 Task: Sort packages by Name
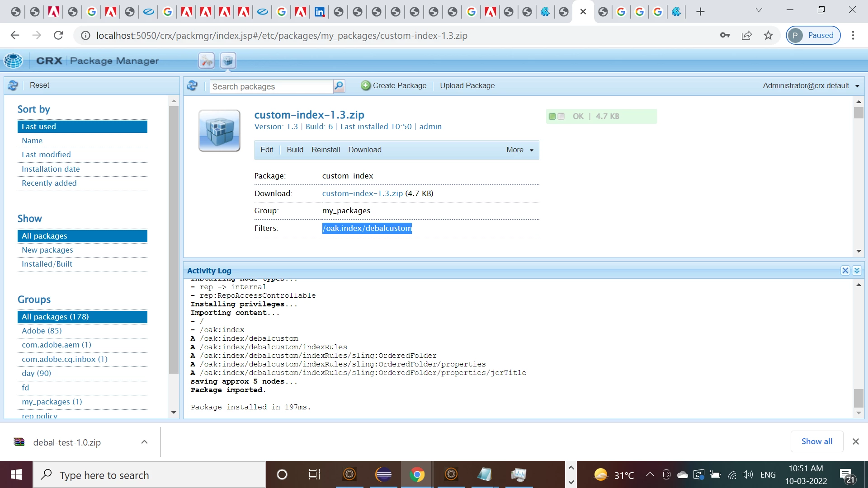click(x=32, y=141)
